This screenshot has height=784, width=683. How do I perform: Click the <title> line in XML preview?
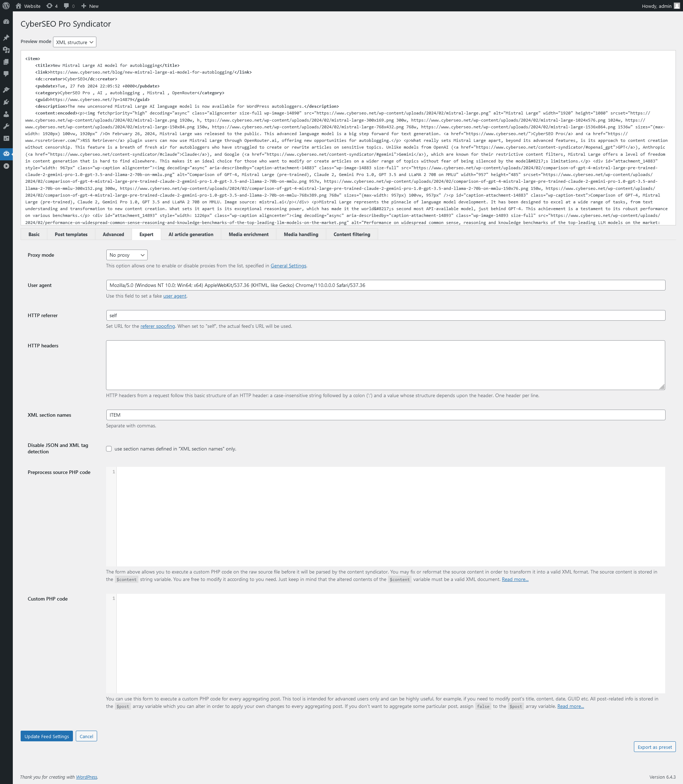[107, 65]
